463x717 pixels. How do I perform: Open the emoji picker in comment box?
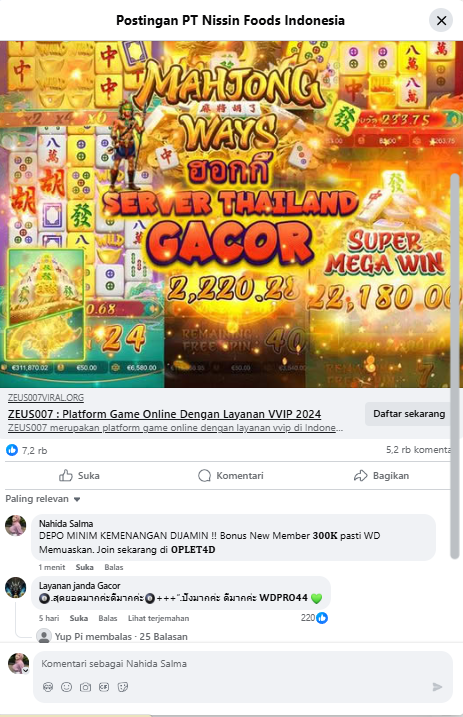tap(67, 687)
